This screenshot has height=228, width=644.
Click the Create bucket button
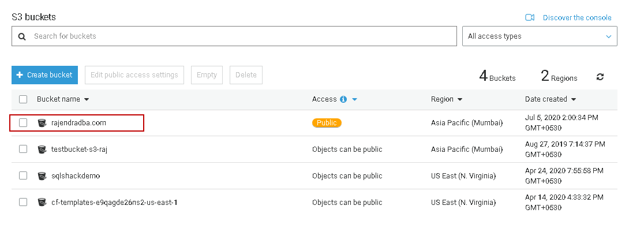45,75
